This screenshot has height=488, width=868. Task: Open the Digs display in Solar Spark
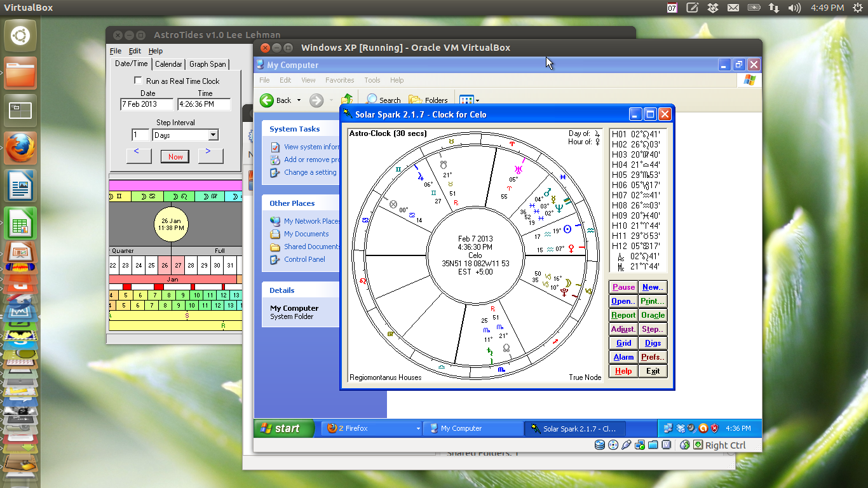coord(653,342)
